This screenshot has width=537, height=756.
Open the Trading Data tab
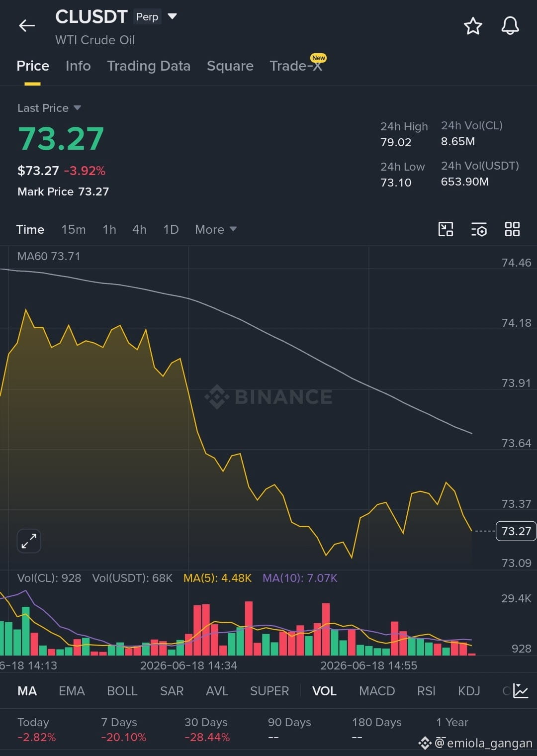click(149, 66)
